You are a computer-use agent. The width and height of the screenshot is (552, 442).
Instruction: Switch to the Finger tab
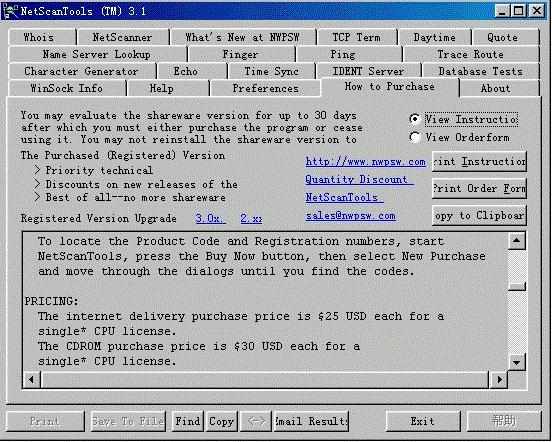pos(241,54)
